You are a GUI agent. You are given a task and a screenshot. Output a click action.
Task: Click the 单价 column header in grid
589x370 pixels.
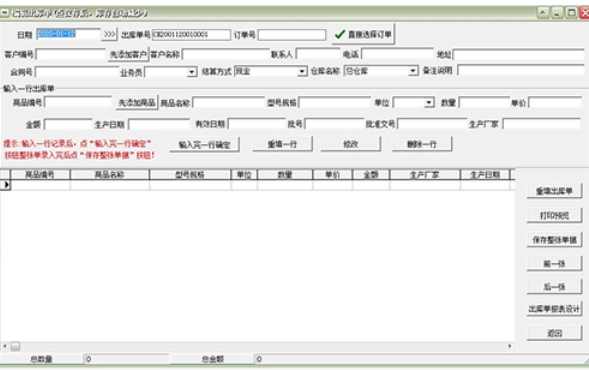[x=332, y=175]
